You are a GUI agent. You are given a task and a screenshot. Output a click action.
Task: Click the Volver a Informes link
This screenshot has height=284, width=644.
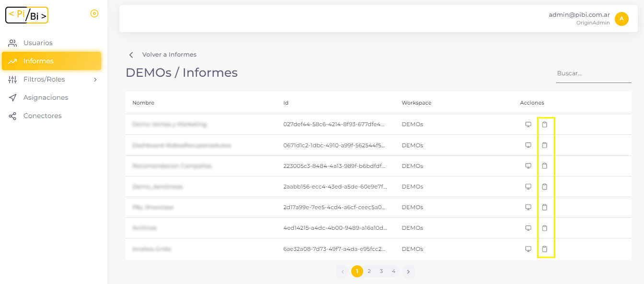pyautogui.click(x=169, y=54)
